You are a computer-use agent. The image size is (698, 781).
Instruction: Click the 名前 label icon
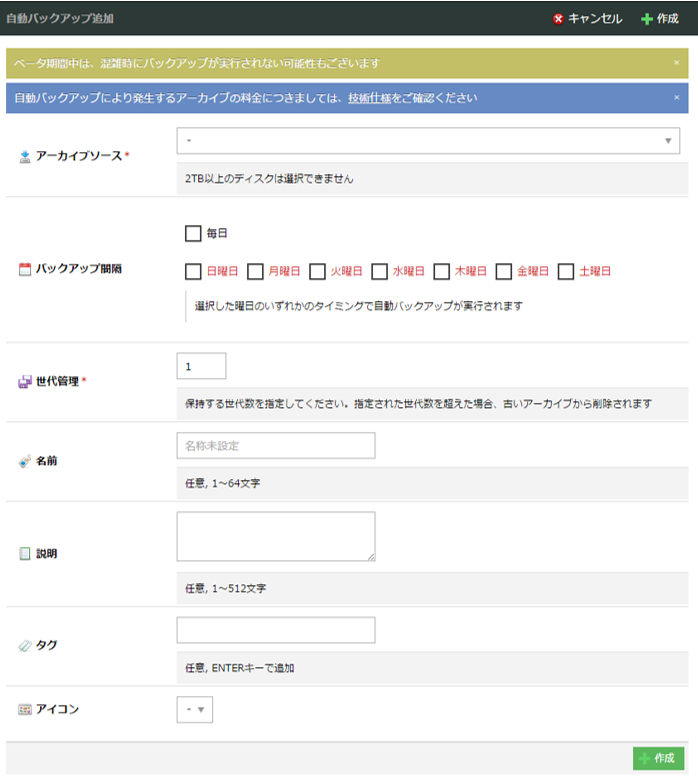click(25, 461)
